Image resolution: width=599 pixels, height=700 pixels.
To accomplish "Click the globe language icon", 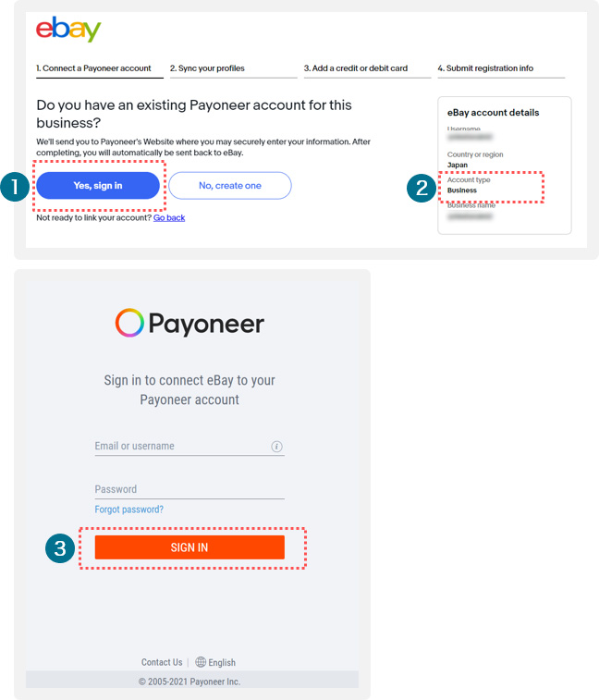I will (x=201, y=661).
